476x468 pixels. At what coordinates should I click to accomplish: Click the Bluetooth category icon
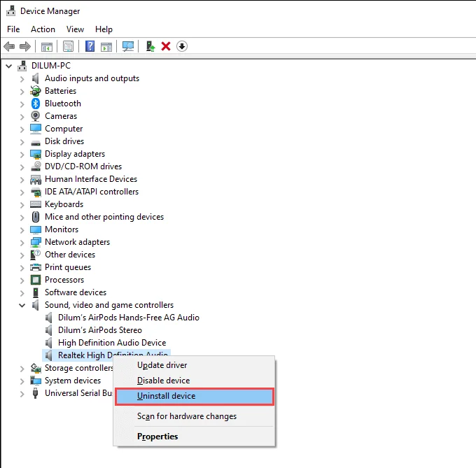[x=36, y=104]
